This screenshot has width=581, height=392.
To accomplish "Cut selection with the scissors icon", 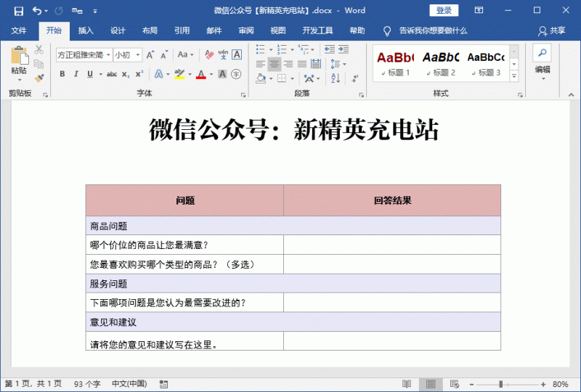I will pyautogui.click(x=39, y=49).
